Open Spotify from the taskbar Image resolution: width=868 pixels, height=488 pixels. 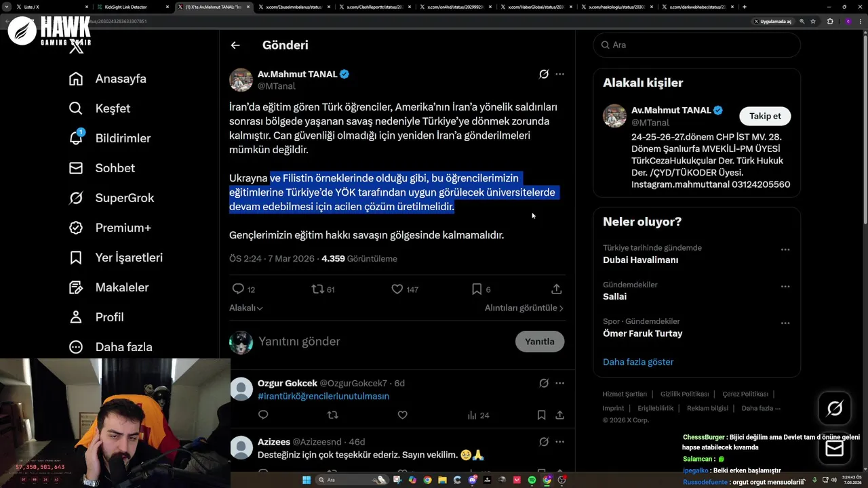click(x=532, y=480)
